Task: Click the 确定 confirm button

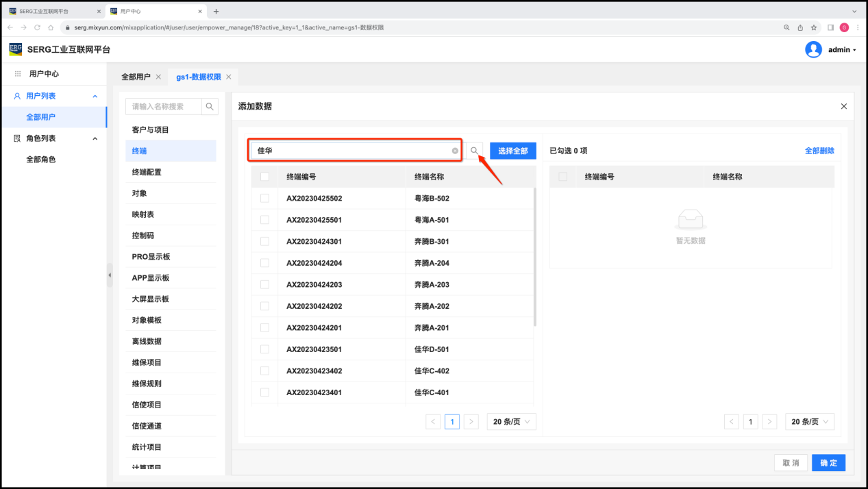Action: point(828,463)
